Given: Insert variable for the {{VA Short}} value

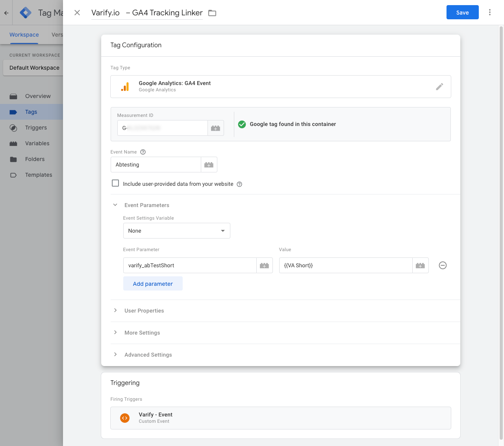Looking at the screenshot, I should 421,265.
